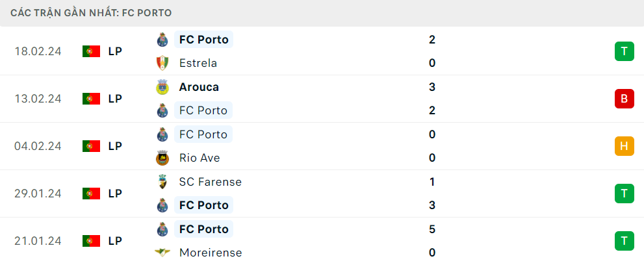Click the Arouca club crest icon
The width and height of the screenshot is (644, 263).
pos(162,87)
